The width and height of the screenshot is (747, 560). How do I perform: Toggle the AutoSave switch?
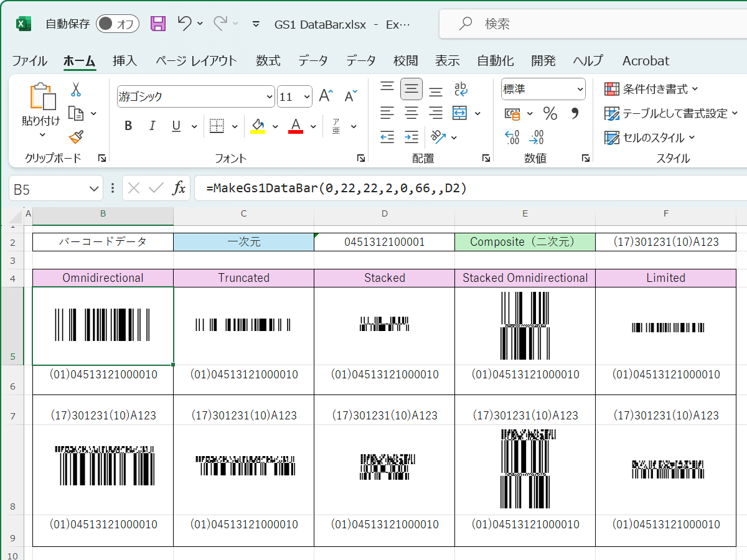tap(117, 24)
